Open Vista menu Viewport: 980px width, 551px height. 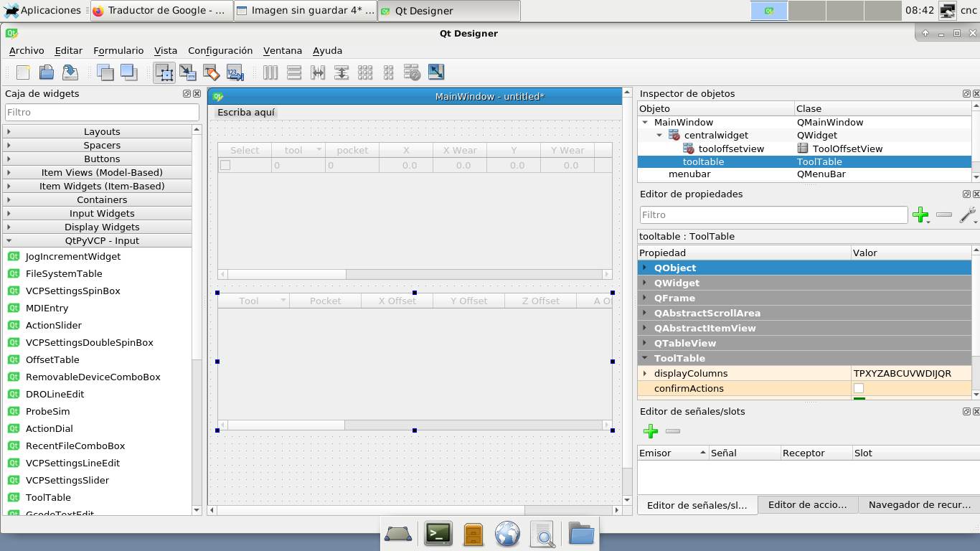166,50
